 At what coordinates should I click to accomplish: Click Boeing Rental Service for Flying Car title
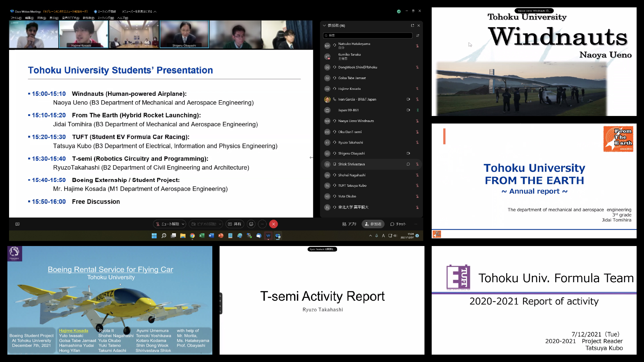tap(110, 269)
